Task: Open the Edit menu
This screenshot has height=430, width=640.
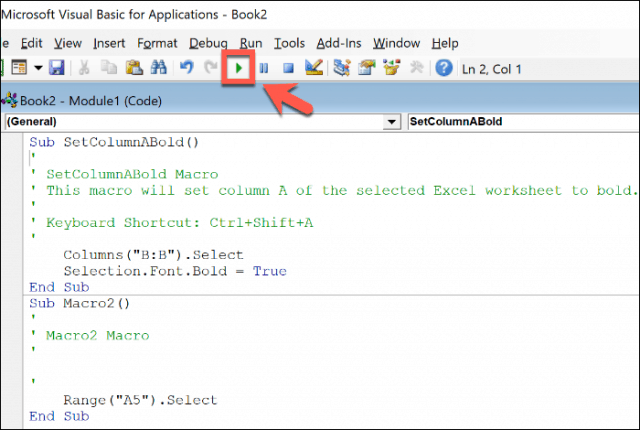Action: [x=31, y=43]
